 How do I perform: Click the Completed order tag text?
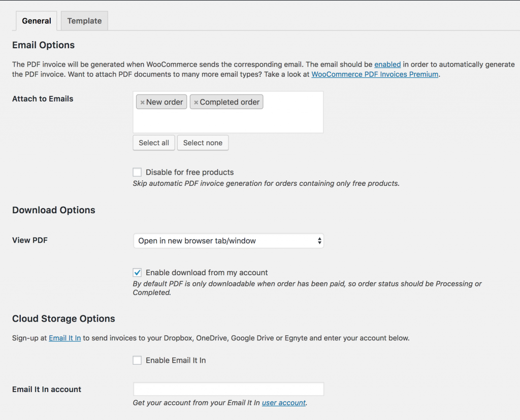230,102
